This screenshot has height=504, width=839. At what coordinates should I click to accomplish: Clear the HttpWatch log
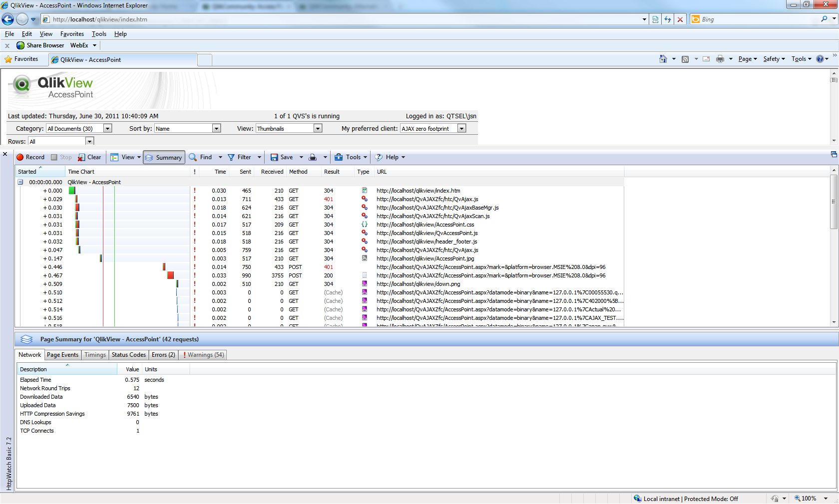(x=89, y=157)
